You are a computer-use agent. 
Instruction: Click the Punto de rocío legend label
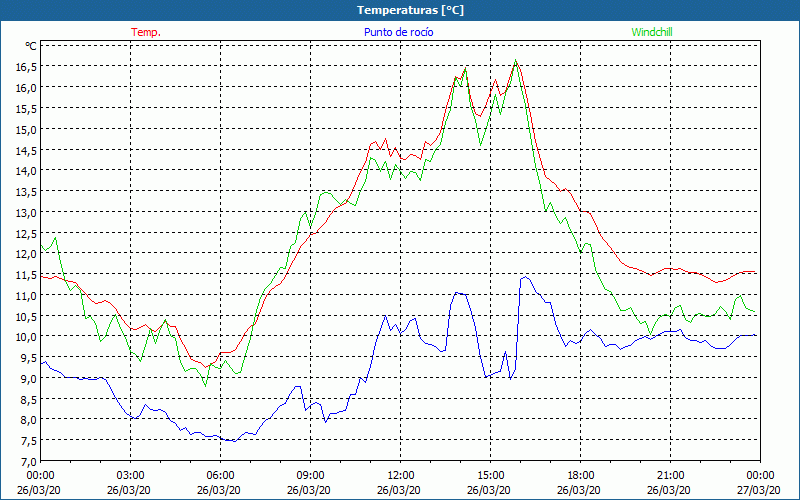click(x=398, y=32)
